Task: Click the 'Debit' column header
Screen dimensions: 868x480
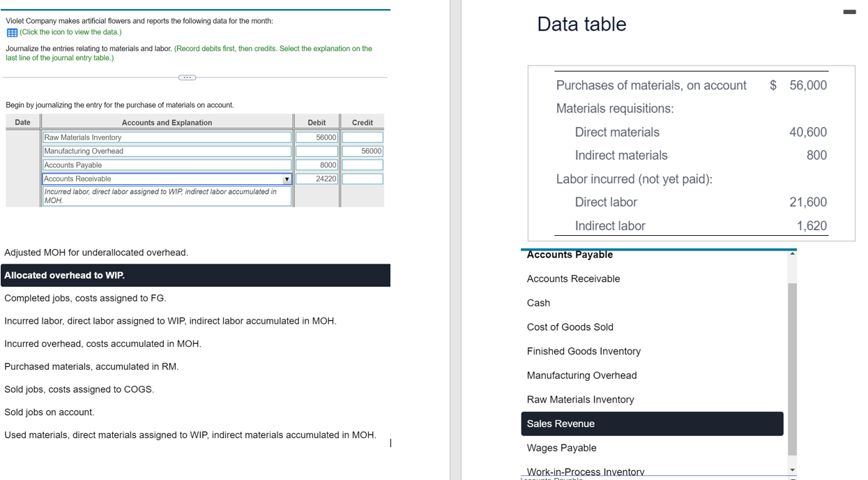Action: pyautogui.click(x=317, y=123)
